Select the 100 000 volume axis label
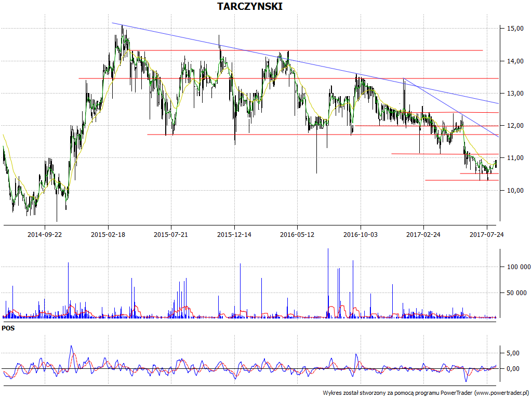This screenshot has width=532, height=399. click(x=518, y=267)
